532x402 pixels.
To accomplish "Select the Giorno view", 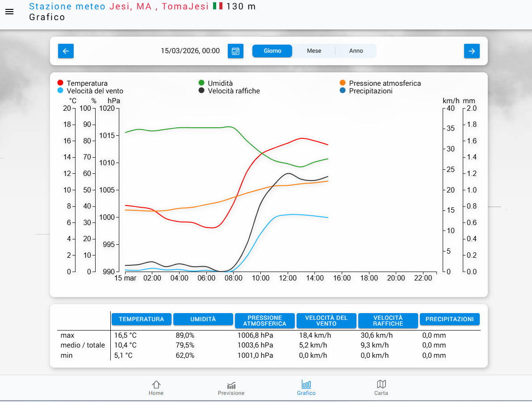I will tap(272, 51).
